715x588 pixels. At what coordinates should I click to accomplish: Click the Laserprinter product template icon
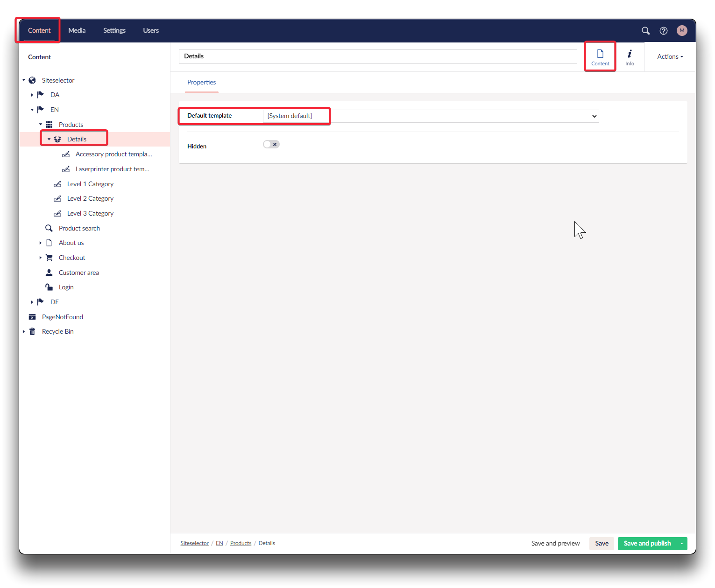tap(66, 169)
